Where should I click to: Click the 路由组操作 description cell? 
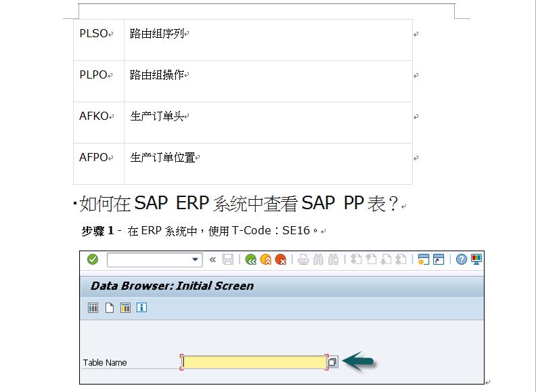[x=269, y=81]
